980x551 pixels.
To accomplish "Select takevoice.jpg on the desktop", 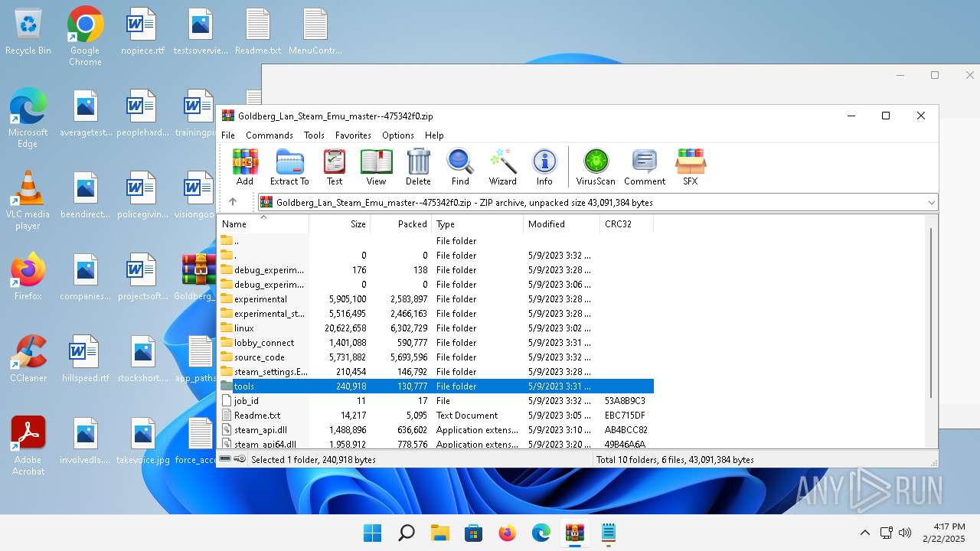I will (142, 442).
